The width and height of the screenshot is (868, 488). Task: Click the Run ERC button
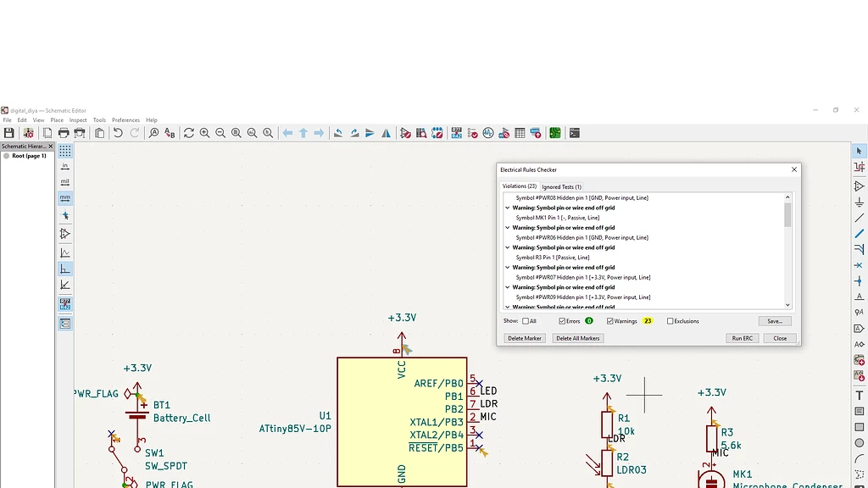(x=741, y=338)
